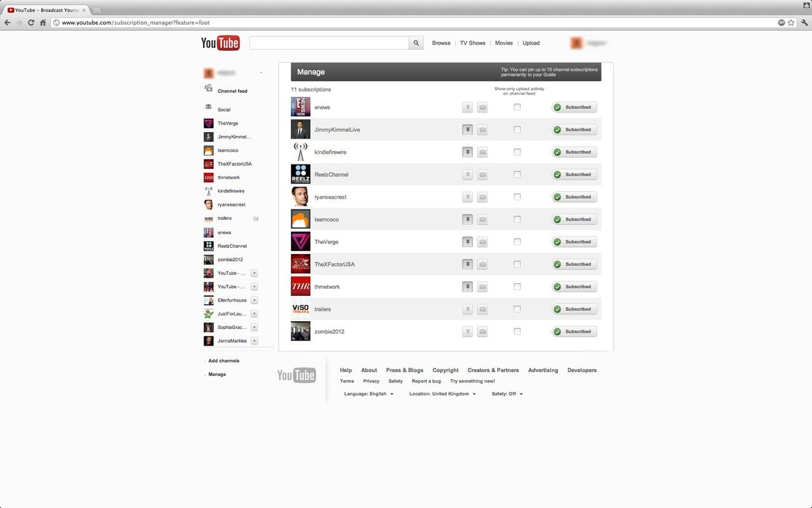Open the TV Shows menu item
Viewport: 812px width, 508px height.
(473, 43)
